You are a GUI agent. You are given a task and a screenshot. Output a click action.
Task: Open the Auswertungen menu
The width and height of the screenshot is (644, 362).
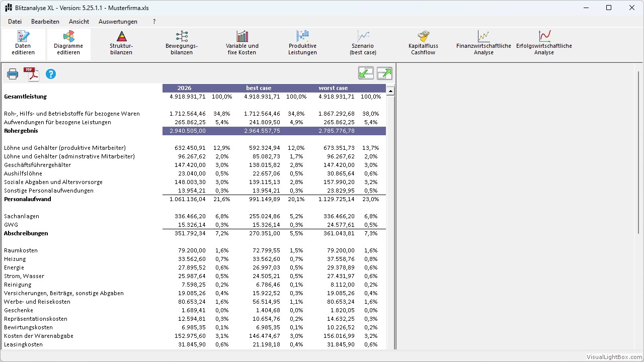click(x=118, y=22)
